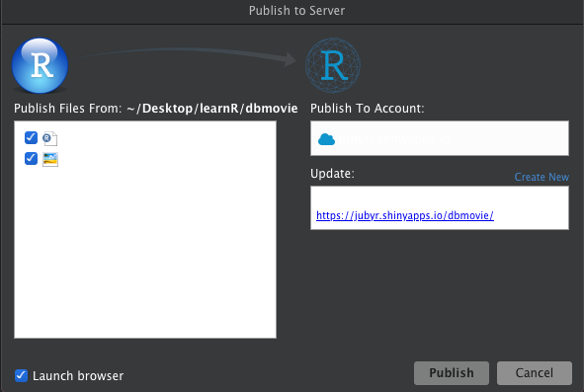584x392 pixels.
Task: Click the Publish button
Action: coord(452,373)
